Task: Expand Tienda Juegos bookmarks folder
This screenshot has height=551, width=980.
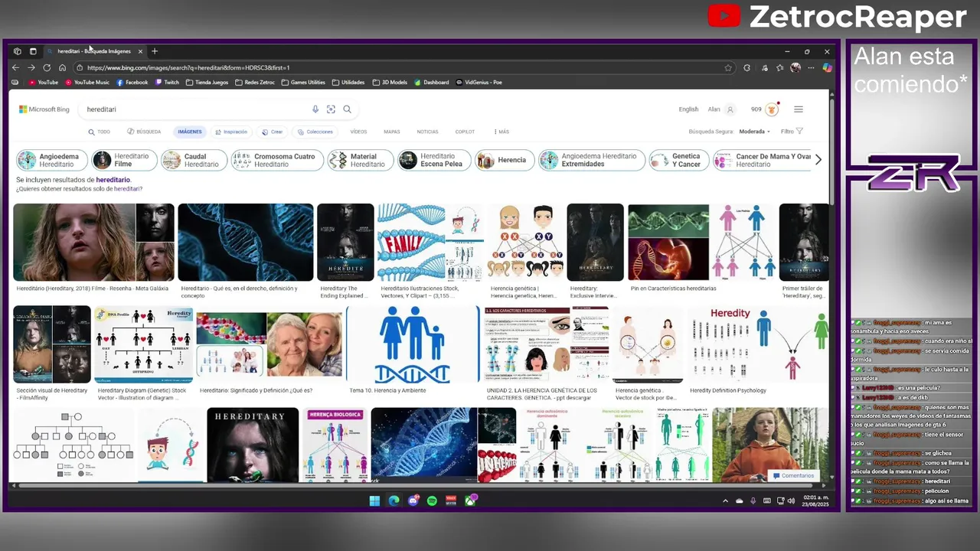Action: (x=207, y=83)
